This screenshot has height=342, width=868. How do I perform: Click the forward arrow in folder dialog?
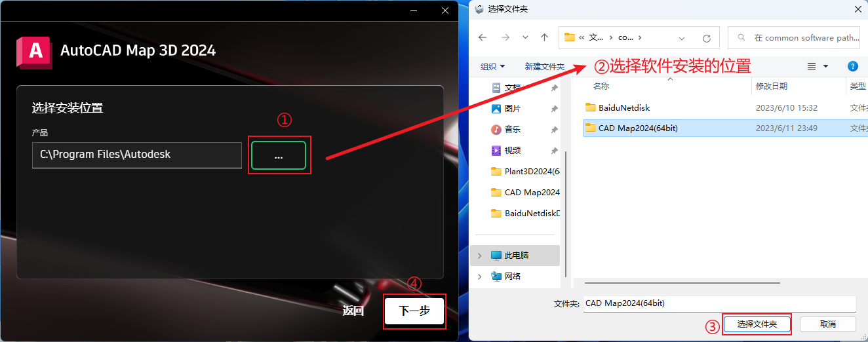point(505,37)
